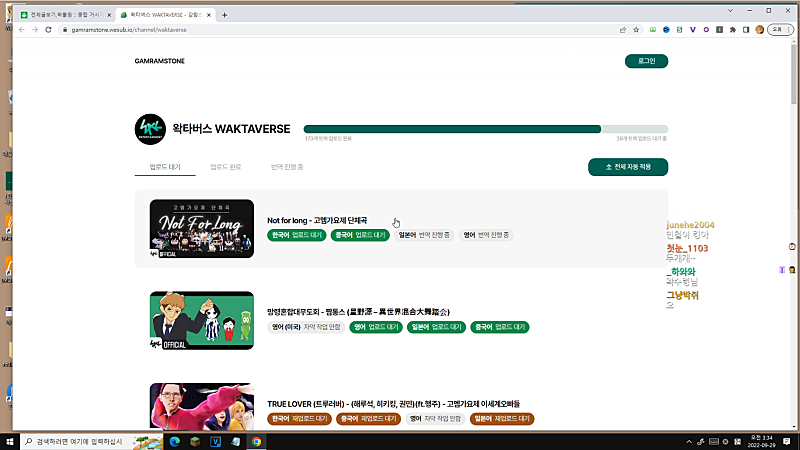Click 중국어 업로드 대기 badge for 망령혼합대무도회
This screenshot has width=800, height=450.
tap(500, 327)
